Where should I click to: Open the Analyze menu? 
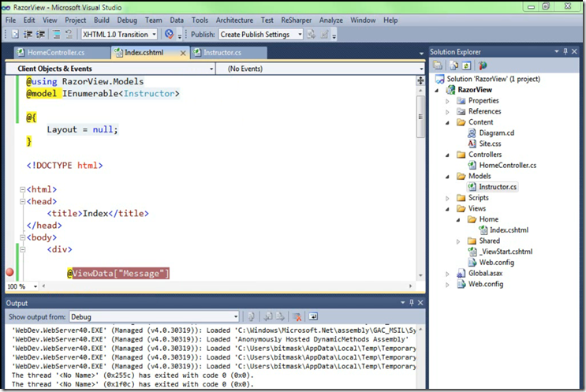(330, 21)
